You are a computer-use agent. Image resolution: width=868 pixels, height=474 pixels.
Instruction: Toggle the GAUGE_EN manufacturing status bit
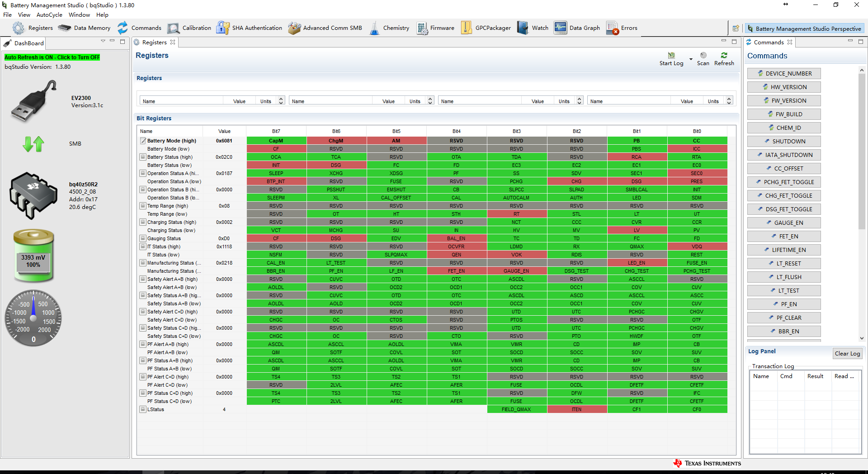coord(517,271)
